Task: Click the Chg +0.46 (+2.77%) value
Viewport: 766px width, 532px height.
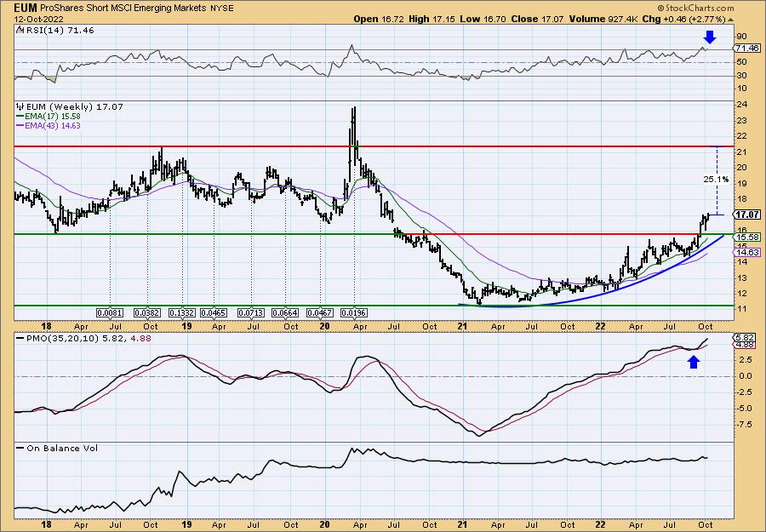Action: click(684, 19)
